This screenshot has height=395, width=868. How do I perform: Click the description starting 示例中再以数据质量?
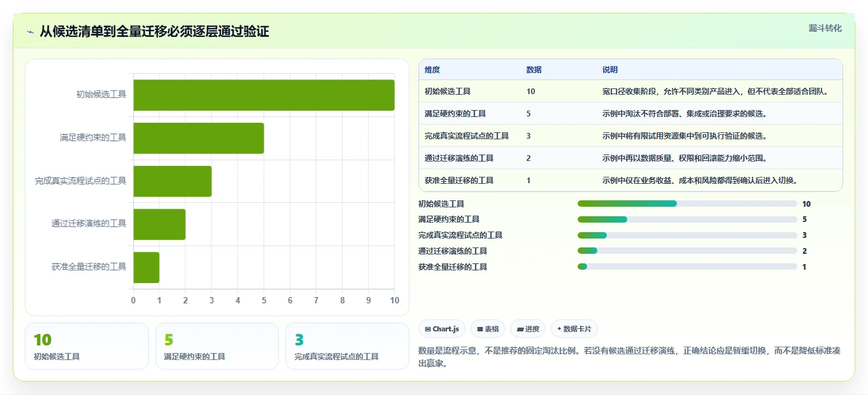[x=685, y=158]
